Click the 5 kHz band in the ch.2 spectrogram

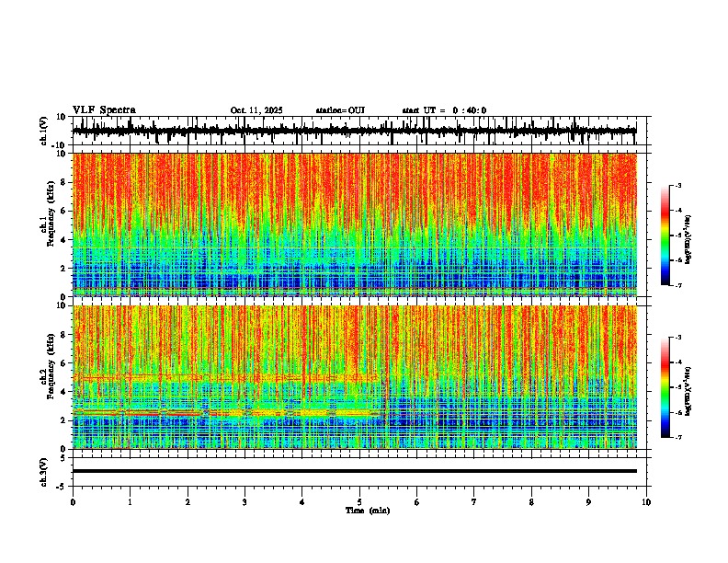(228, 378)
